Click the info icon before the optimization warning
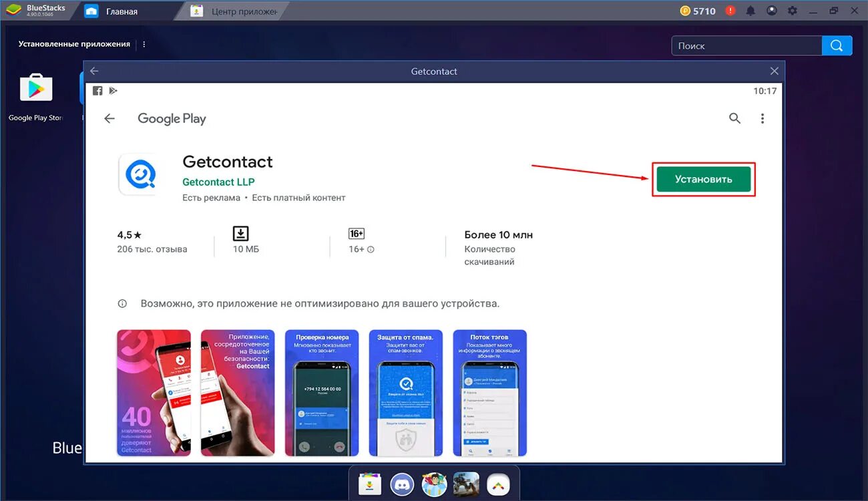Screen dimensions: 868x501 [x=122, y=303]
